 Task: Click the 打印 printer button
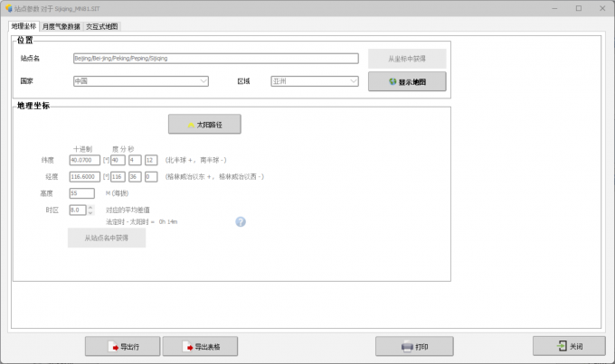pos(414,346)
